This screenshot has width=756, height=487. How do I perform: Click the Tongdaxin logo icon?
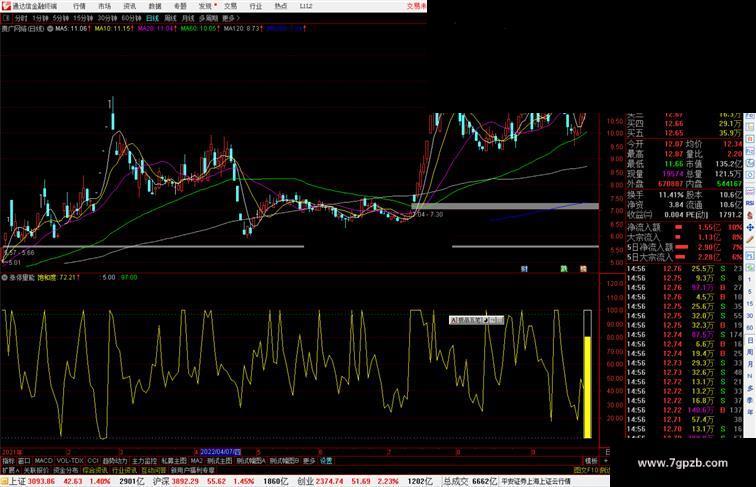point(6,6)
